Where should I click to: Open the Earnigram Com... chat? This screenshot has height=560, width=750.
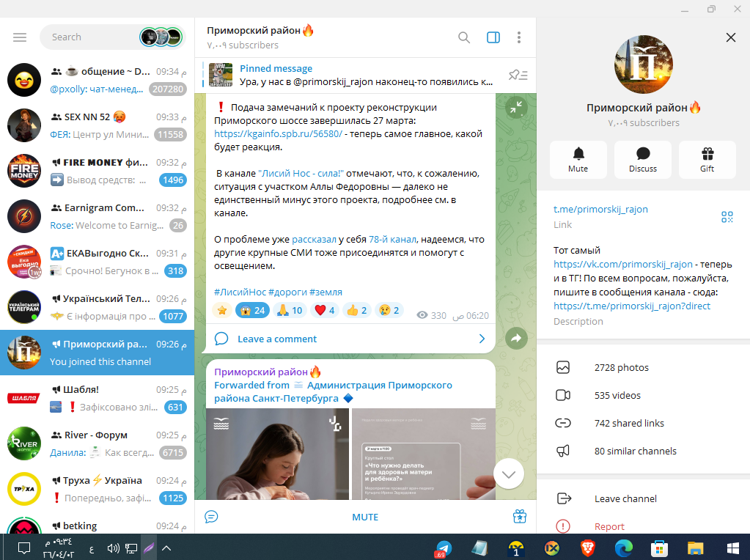(x=97, y=216)
